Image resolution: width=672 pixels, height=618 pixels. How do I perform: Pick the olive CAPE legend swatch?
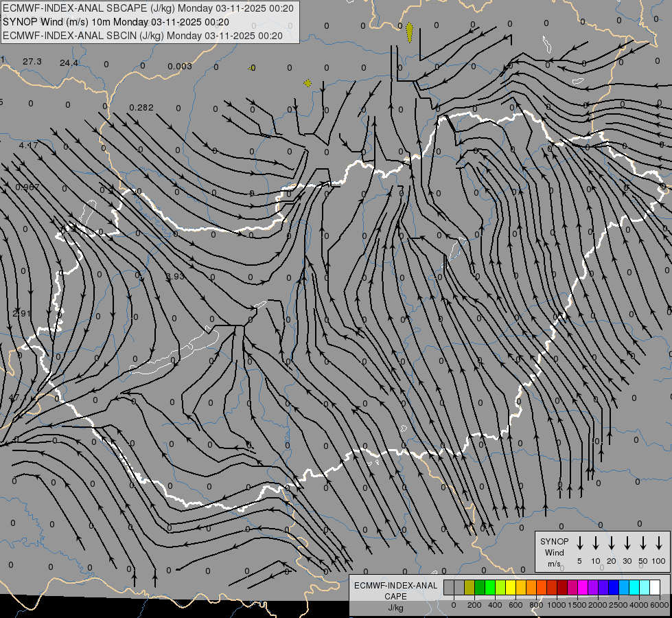470,588
